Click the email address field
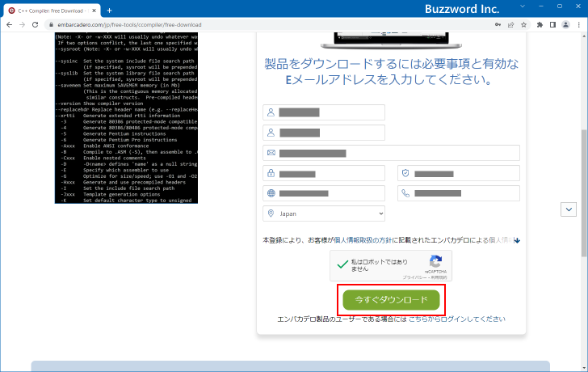Screen dimensions: 588x372 click(x=391, y=153)
